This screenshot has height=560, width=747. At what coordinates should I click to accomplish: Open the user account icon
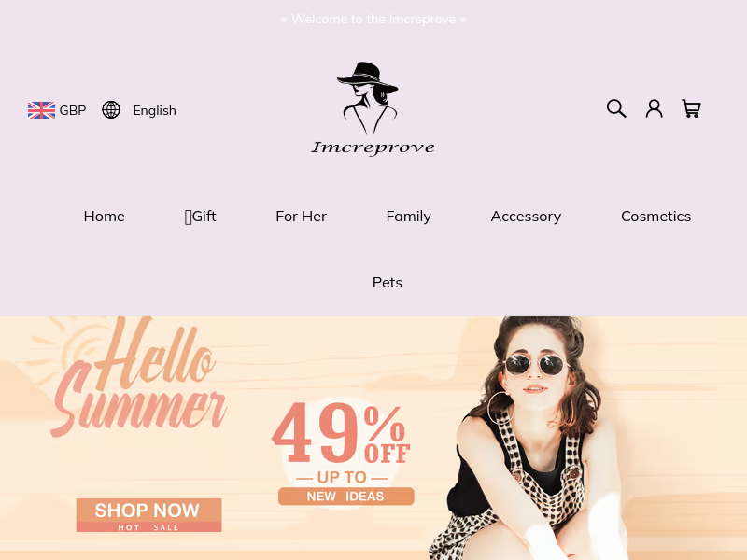coord(655,108)
